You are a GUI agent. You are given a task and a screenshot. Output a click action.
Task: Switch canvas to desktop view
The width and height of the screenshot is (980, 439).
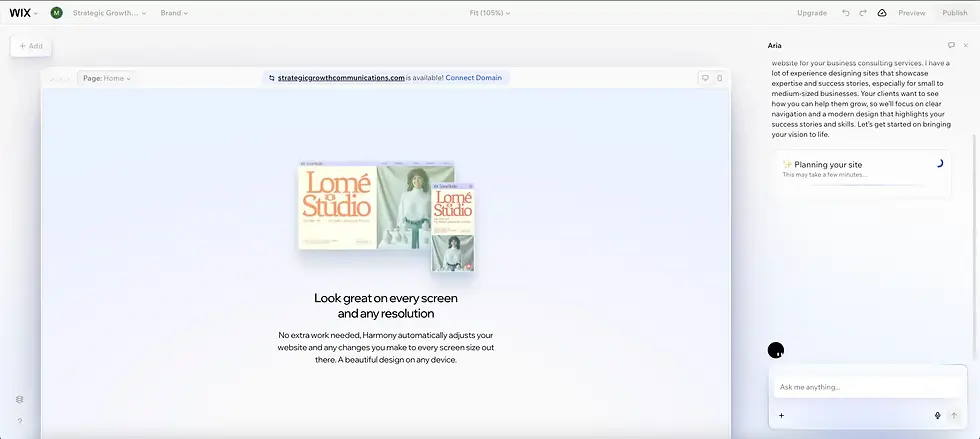[705, 78]
